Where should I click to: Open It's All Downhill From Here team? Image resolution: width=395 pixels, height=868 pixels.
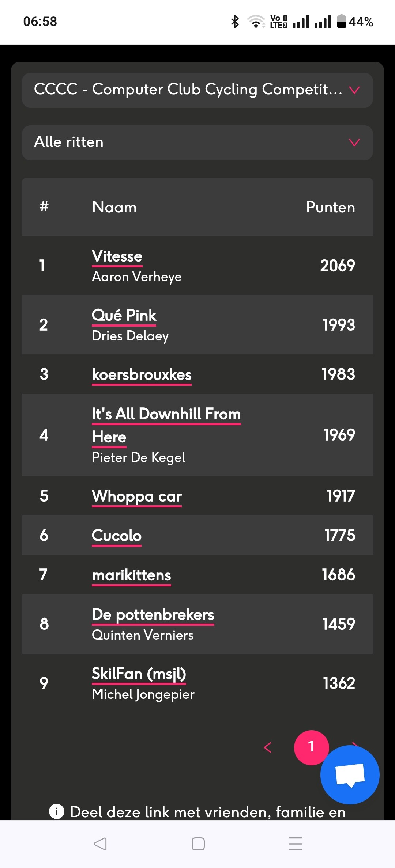166,426
